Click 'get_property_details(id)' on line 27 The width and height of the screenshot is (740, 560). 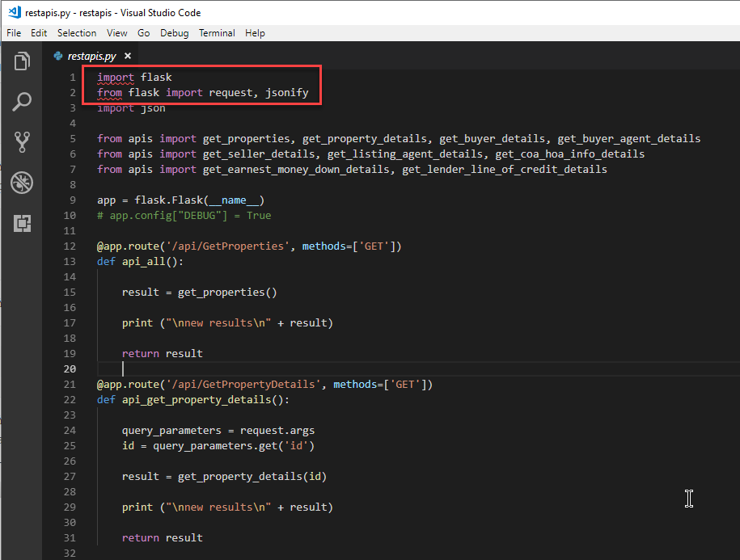[252, 477]
